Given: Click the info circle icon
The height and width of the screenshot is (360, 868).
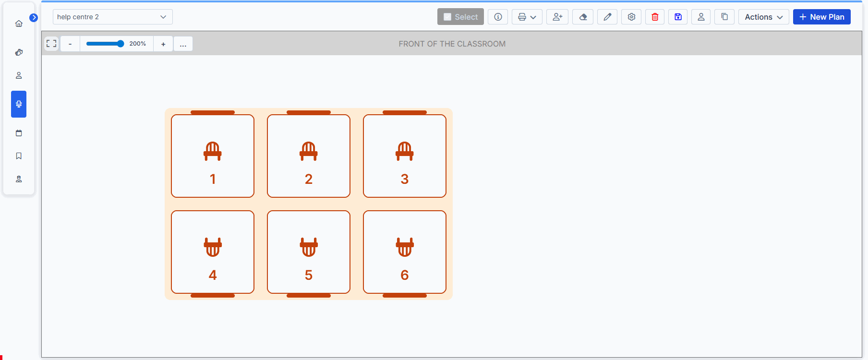Looking at the screenshot, I should click(498, 17).
